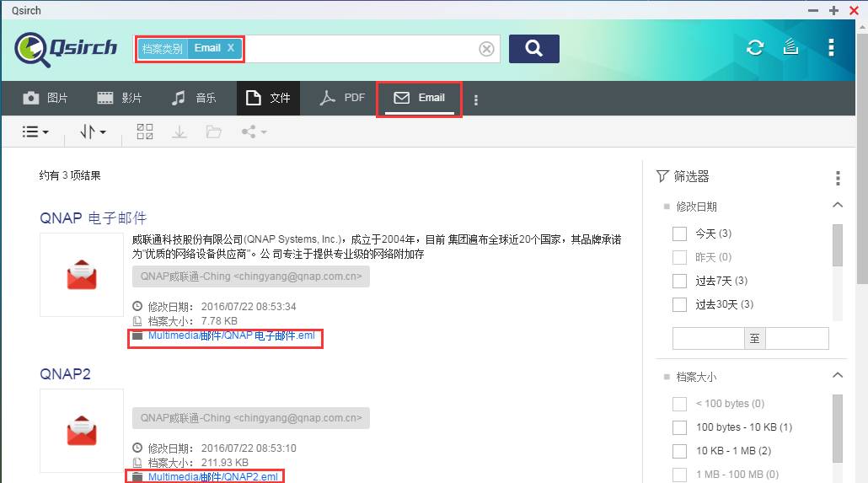Select the Email tab
Screen dimensions: 868x483
click(419, 98)
